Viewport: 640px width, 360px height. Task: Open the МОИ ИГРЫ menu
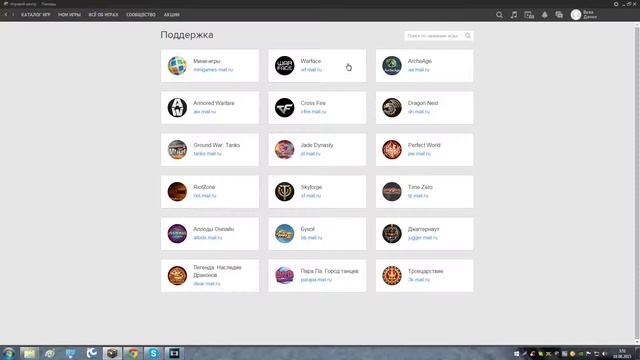click(x=69, y=15)
